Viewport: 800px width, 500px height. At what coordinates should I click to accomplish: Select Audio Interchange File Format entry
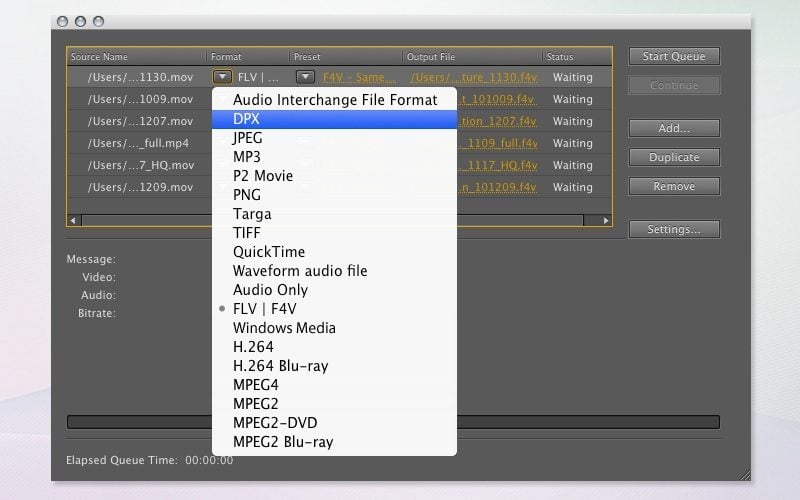(x=334, y=100)
